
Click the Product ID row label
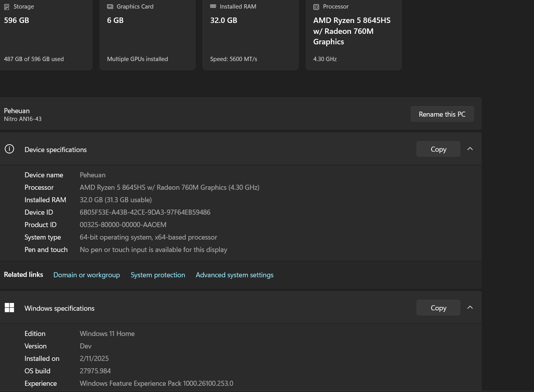click(x=40, y=225)
